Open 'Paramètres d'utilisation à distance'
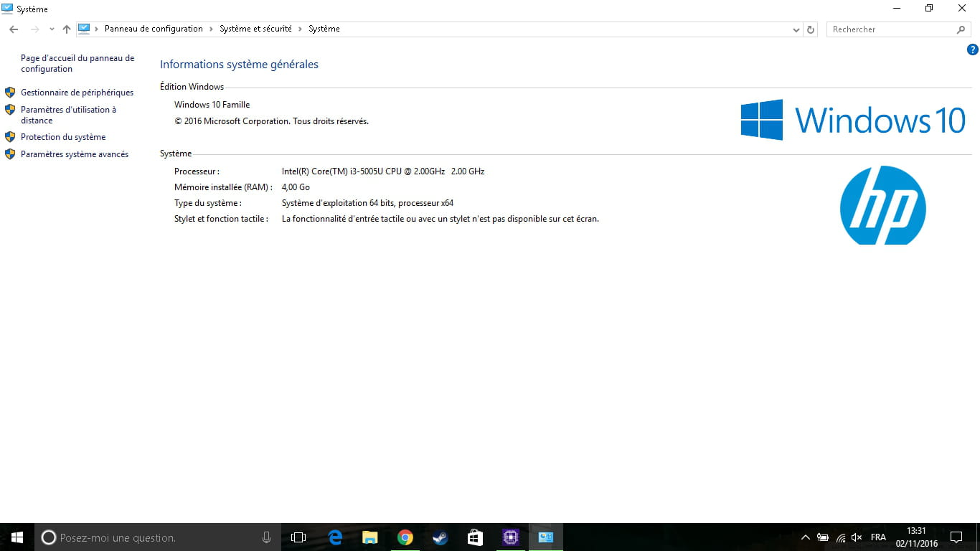This screenshot has width=980, height=551. tap(68, 115)
